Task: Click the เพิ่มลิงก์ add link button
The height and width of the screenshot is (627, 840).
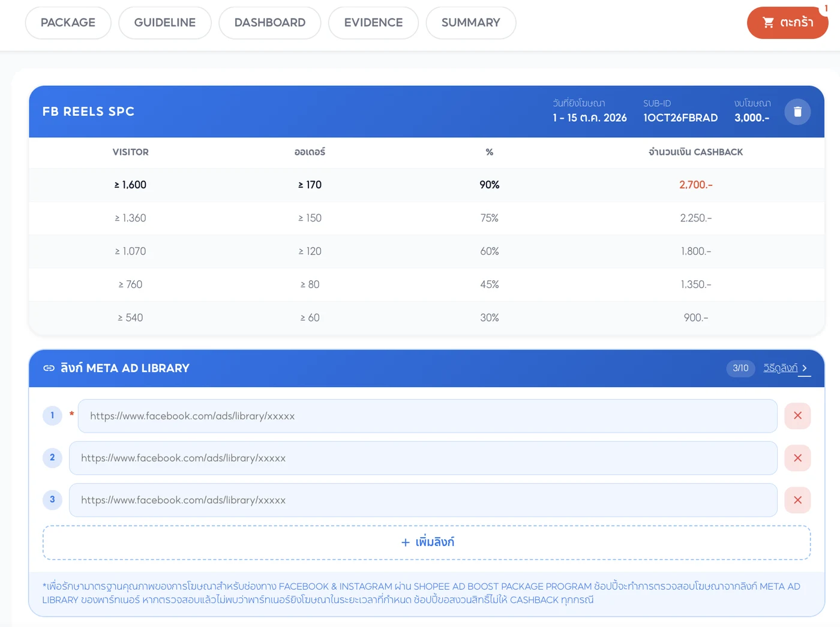Action: click(x=427, y=542)
